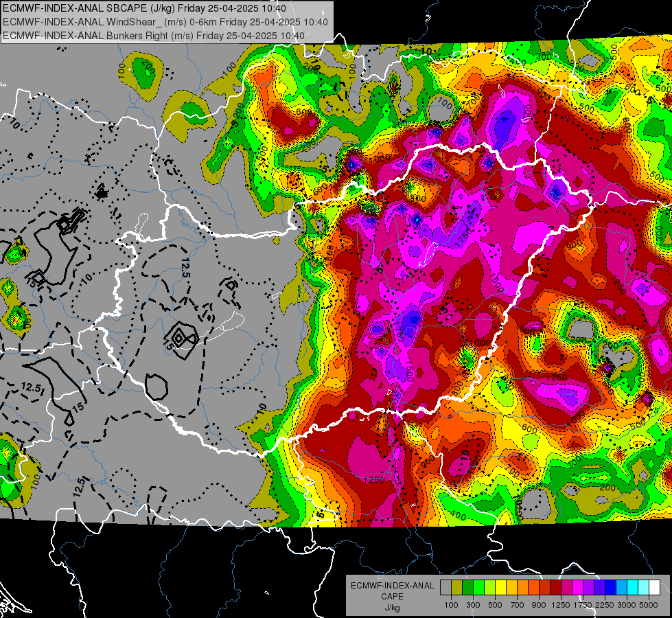Click the 700 value under the legend bar
The image size is (672, 618).
pyautogui.click(x=518, y=605)
